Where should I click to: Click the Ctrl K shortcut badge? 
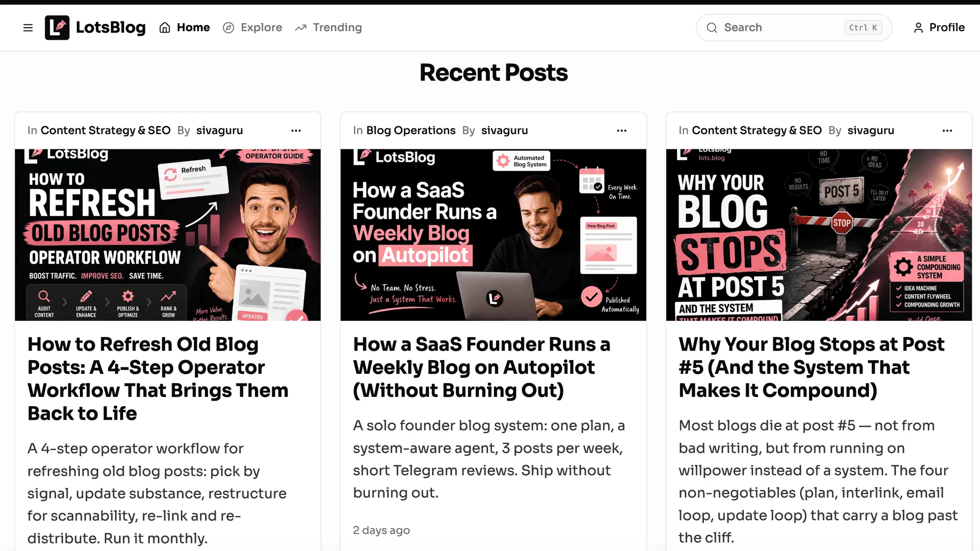pos(863,28)
